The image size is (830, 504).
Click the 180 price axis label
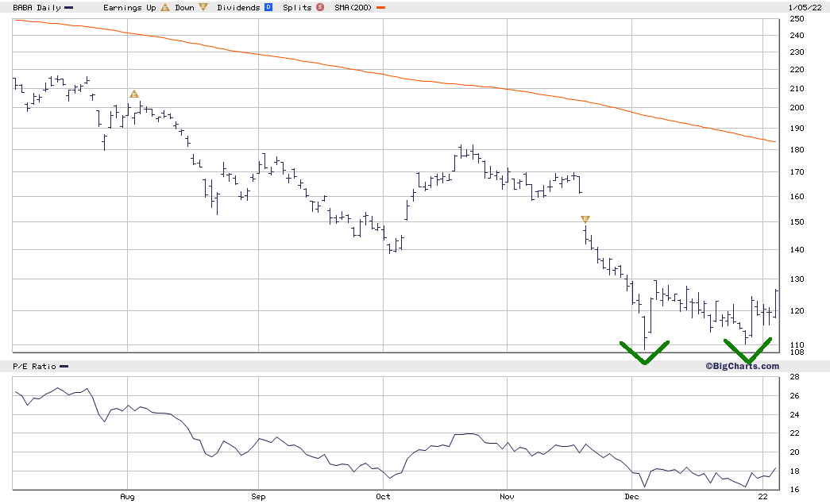coord(797,150)
